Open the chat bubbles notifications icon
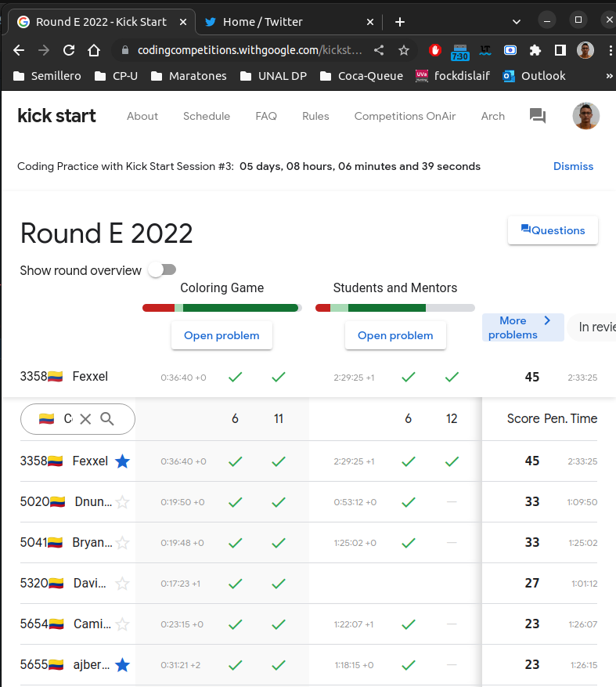The width and height of the screenshot is (616, 687). click(x=538, y=116)
